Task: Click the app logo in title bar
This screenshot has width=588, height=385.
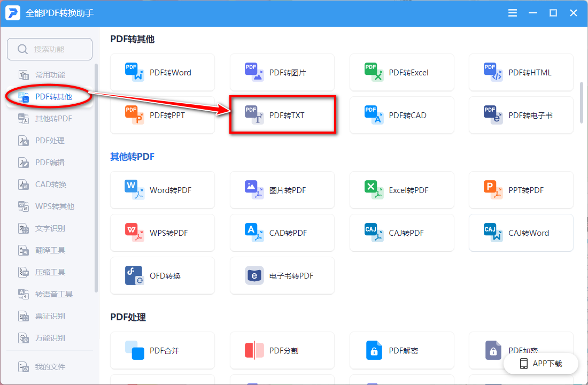Action: (x=13, y=13)
